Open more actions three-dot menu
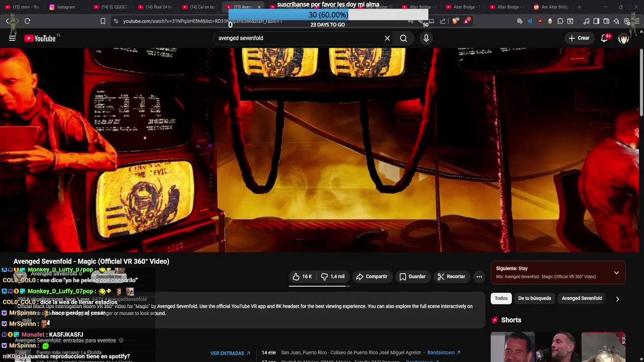This screenshot has width=644, height=362. 479,277
